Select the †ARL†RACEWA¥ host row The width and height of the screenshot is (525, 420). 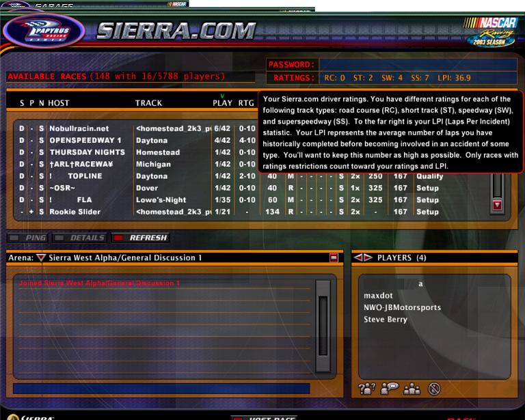pyautogui.click(x=81, y=164)
